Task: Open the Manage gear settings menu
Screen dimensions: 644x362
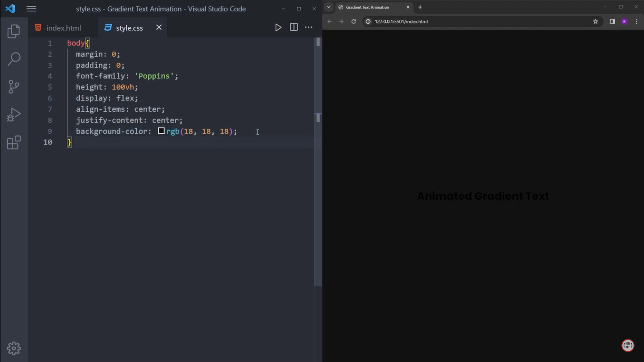Action: [x=14, y=348]
